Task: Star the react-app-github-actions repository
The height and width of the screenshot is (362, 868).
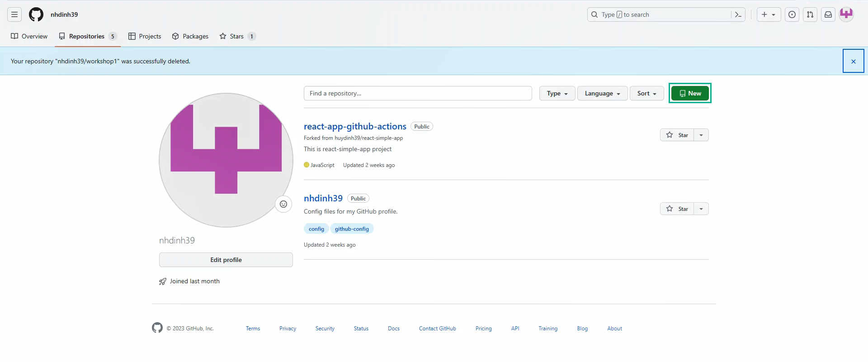Action: [x=677, y=135]
